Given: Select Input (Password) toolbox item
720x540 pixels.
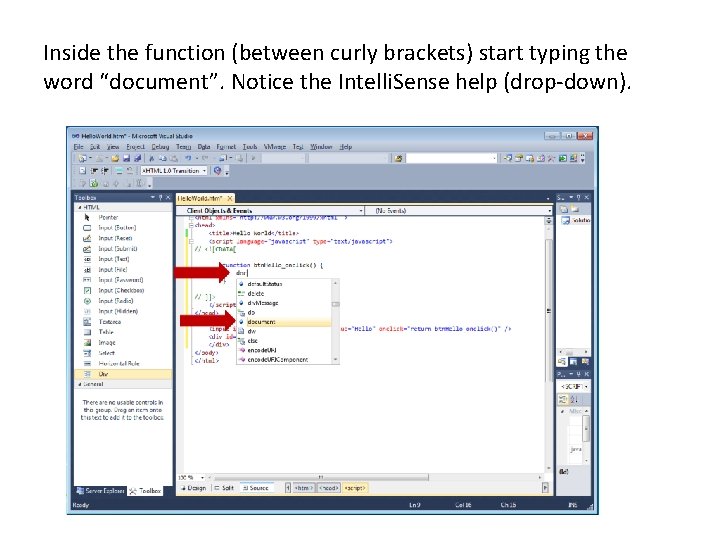Looking at the screenshot, I should coord(123,280).
